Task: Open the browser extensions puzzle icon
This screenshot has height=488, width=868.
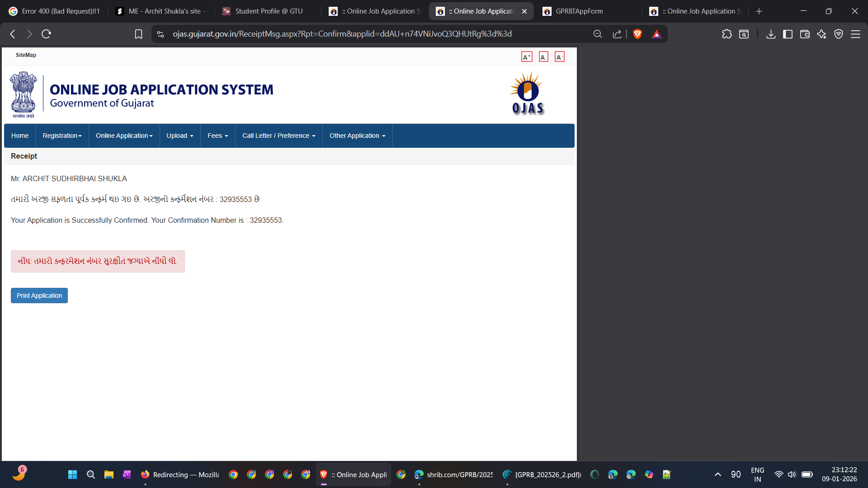Action: coord(726,34)
